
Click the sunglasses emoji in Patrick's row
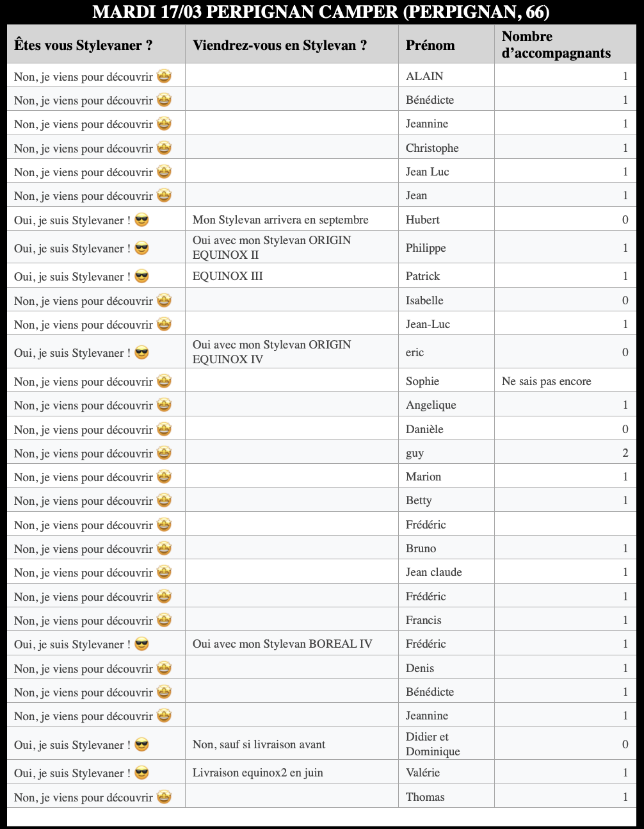click(x=141, y=277)
